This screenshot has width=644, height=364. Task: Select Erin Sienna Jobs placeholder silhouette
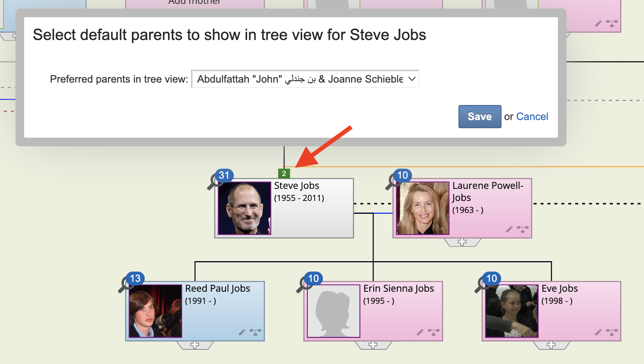coord(333,311)
